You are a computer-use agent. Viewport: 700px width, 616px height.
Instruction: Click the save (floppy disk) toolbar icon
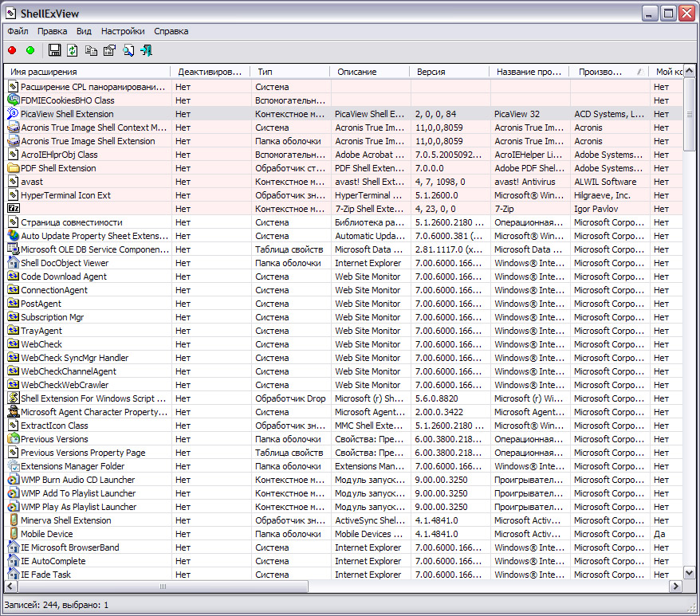54,50
